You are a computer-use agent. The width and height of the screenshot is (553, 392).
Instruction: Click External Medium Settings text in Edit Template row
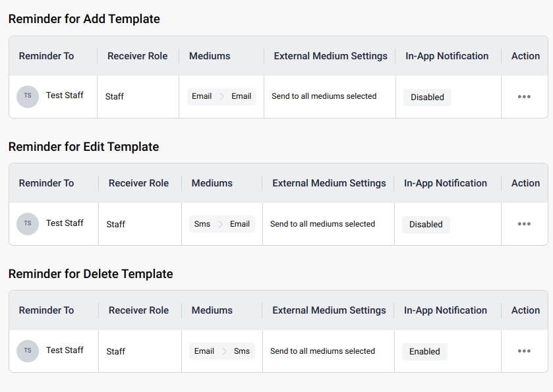tap(322, 224)
